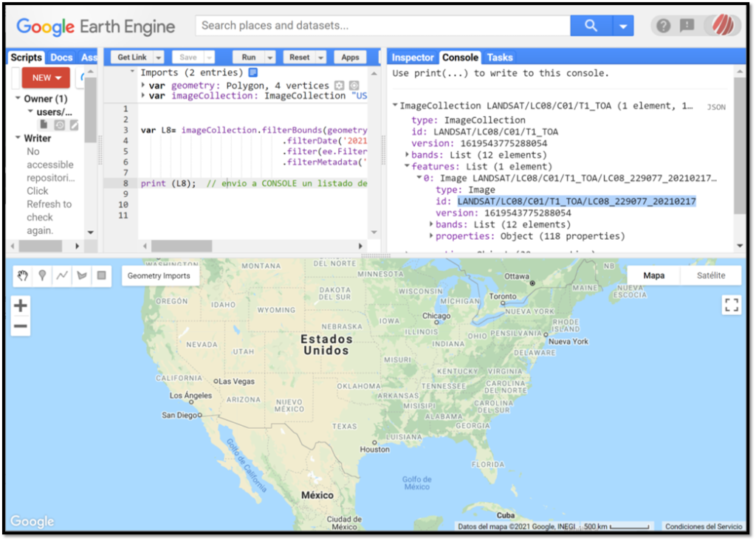Select the hand pan tool on map

(23, 276)
